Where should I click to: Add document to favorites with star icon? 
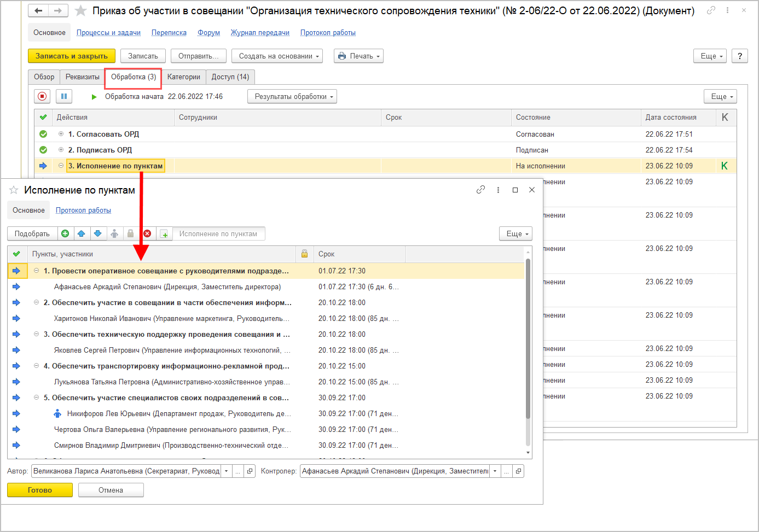(80, 11)
